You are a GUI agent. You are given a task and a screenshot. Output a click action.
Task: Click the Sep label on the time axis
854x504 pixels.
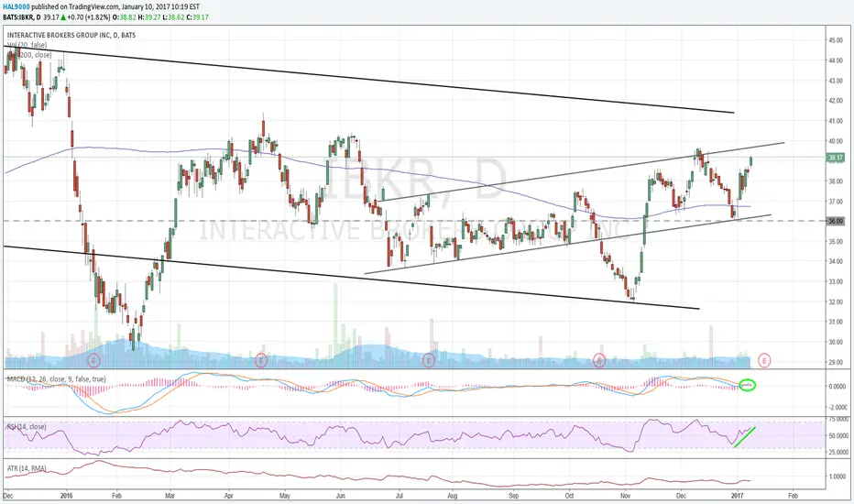(x=514, y=496)
